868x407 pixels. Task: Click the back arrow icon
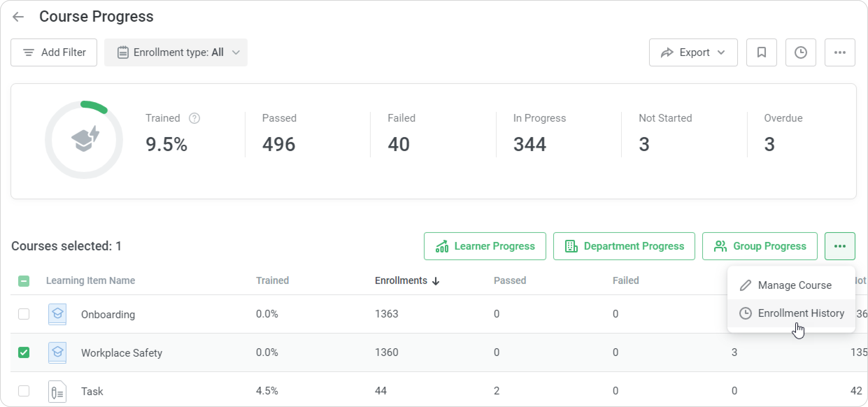coord(18,17)
